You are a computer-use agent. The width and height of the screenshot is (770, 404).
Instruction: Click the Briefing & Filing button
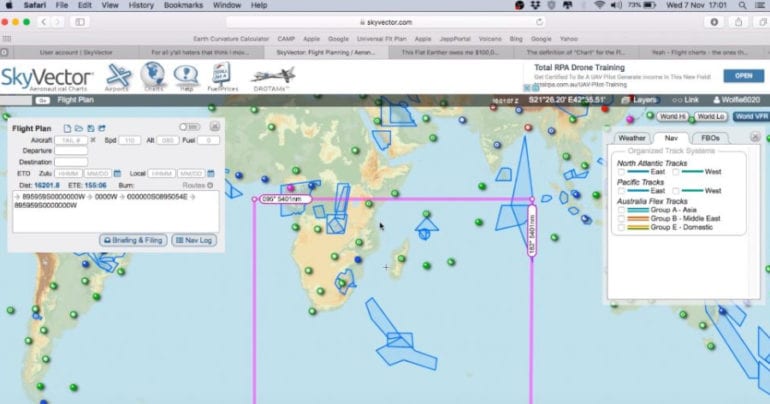pyautogui.click(x=132, y=240)
